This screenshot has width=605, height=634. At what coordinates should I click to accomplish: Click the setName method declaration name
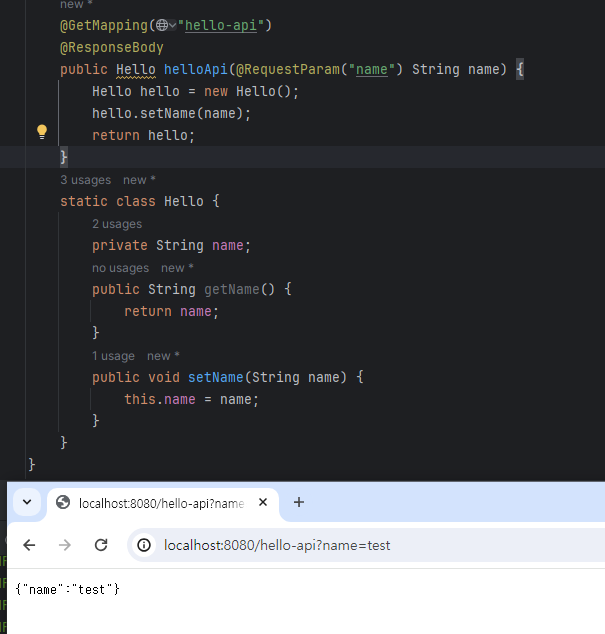point(216,378)
